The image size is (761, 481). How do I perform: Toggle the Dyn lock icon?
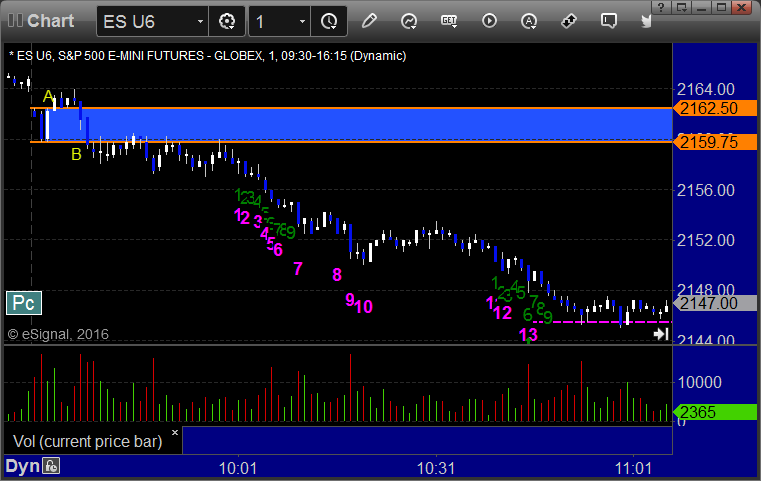point(51,466)
